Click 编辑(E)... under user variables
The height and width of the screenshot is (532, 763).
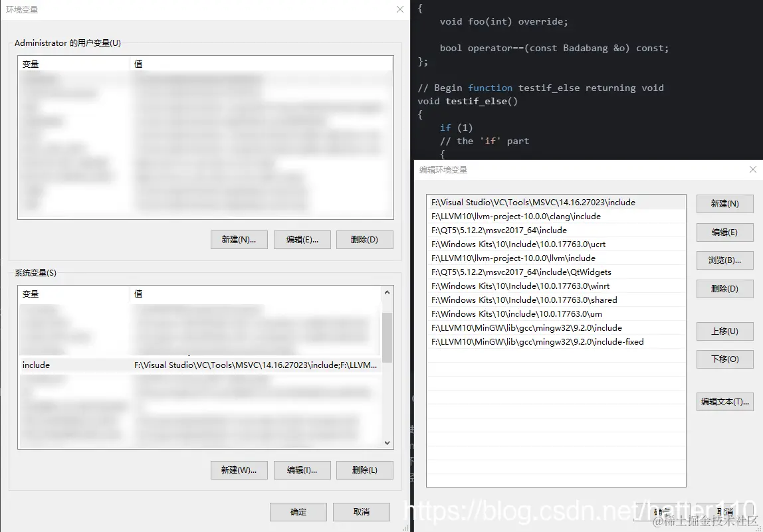(x=302, y=239)
